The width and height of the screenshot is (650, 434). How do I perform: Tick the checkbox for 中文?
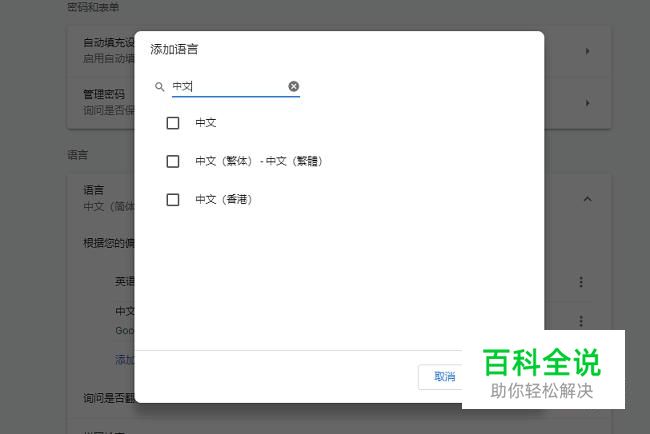click(x=173, y=123)
